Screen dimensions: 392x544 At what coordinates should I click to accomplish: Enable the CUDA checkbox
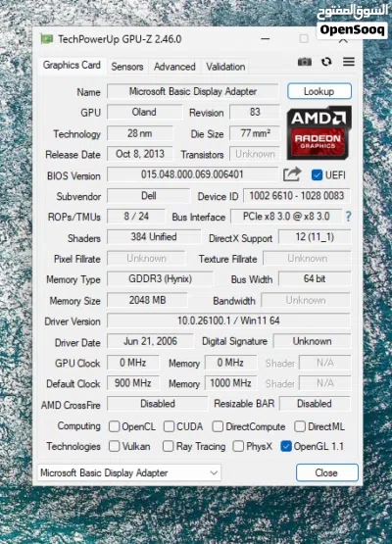tap(169, 426)
